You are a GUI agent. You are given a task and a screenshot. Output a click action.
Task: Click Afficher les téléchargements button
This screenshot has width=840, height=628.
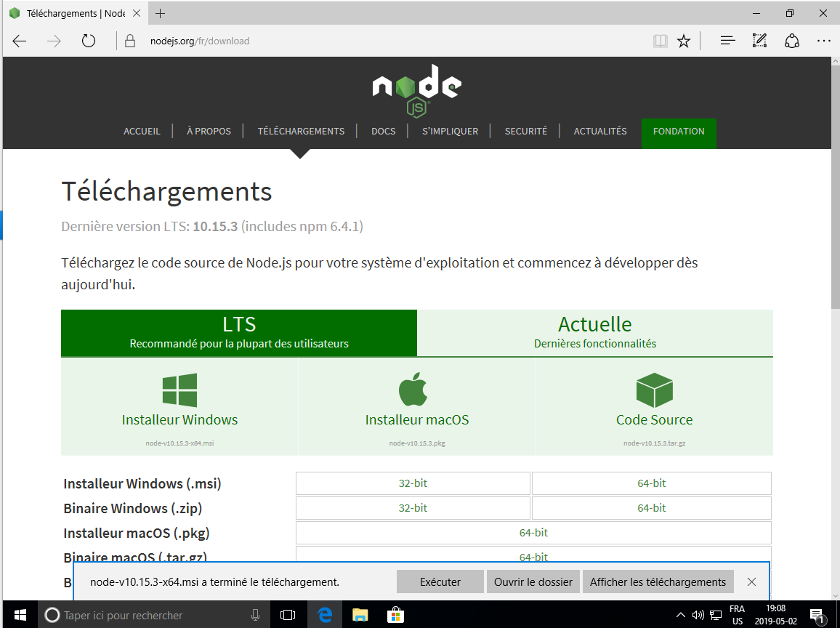click(x=658, y=582)
